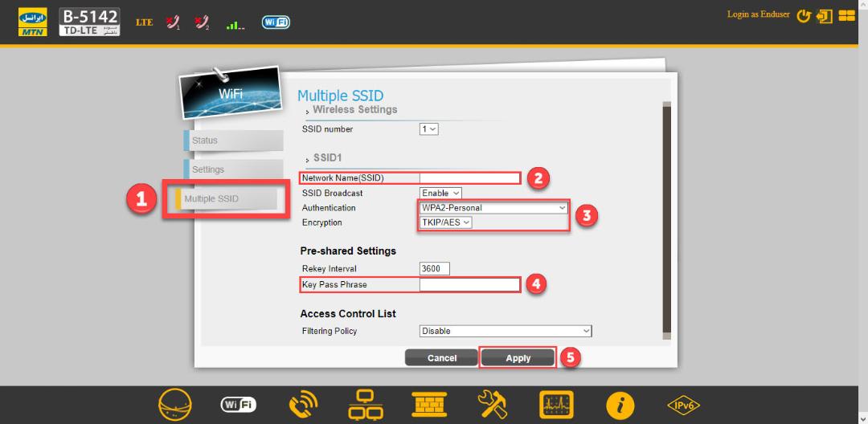This screenshot has height=424, width=868.
Task: Open the system monitor graph icon
Action: tap(556, 406)
